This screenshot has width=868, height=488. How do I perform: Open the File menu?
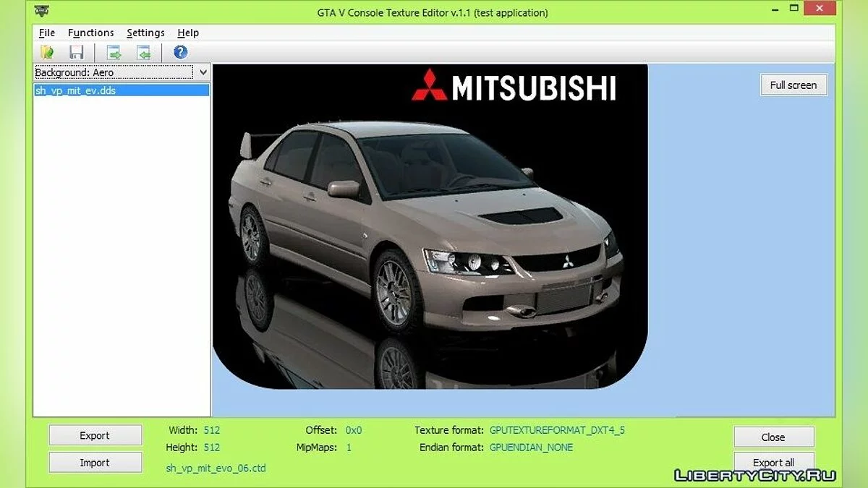point(46,33)
